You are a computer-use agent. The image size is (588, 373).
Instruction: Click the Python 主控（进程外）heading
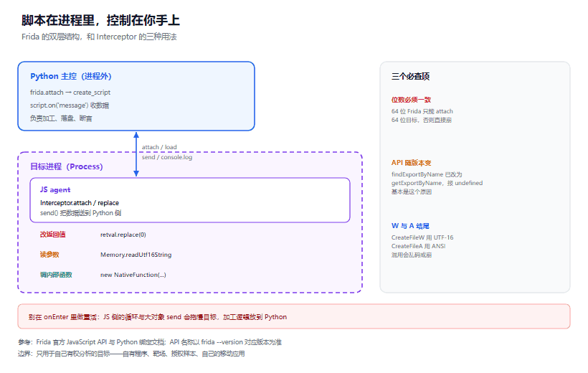click(71, 76)
